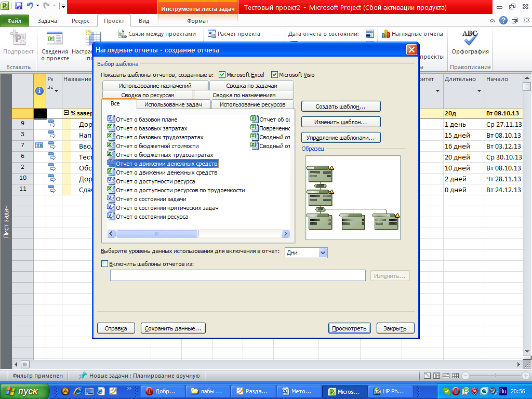
Task: Switch to the Формат ribbon tab
Action: (x=197, y=21)
